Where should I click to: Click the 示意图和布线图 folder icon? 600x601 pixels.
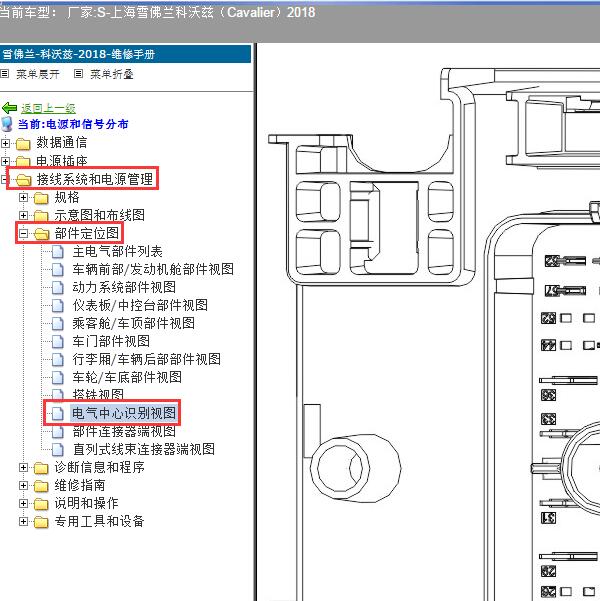pos(41,216)
